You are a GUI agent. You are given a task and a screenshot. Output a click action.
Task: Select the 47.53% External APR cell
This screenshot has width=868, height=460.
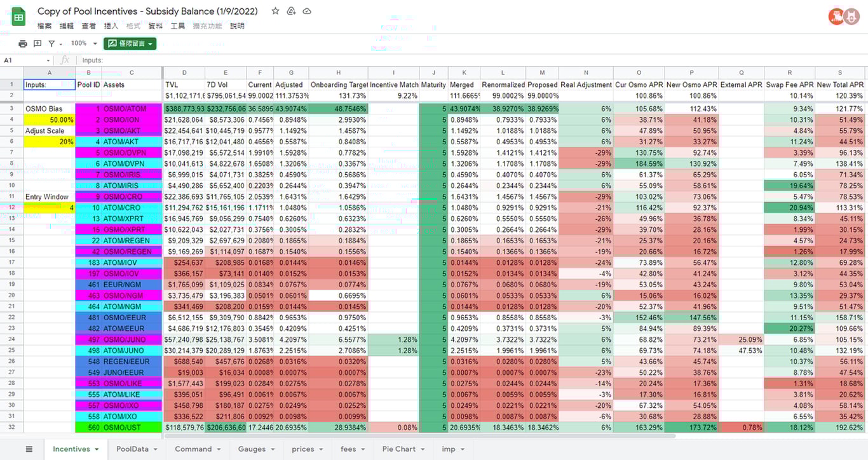point(742,350)
